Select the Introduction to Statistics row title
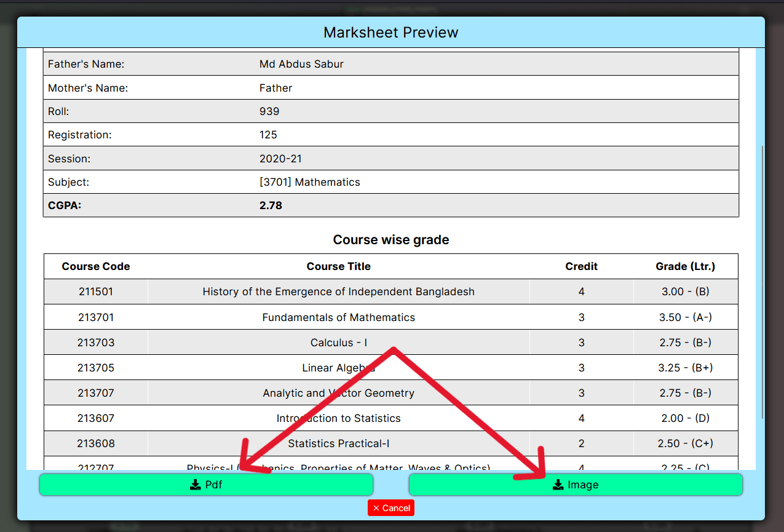 tap(338, 418)
